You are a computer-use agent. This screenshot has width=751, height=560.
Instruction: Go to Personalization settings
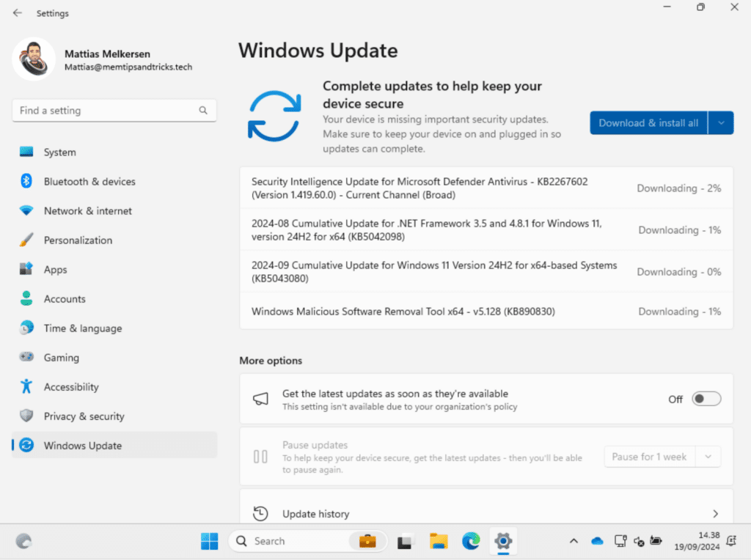tap(114, 240)
